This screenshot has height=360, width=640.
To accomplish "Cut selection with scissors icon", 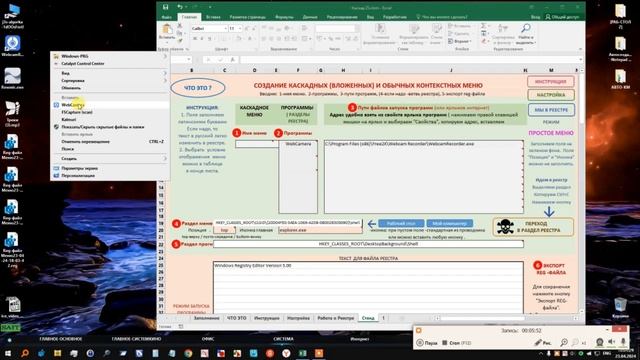I will pyautogui.click(x=180, y=26).
